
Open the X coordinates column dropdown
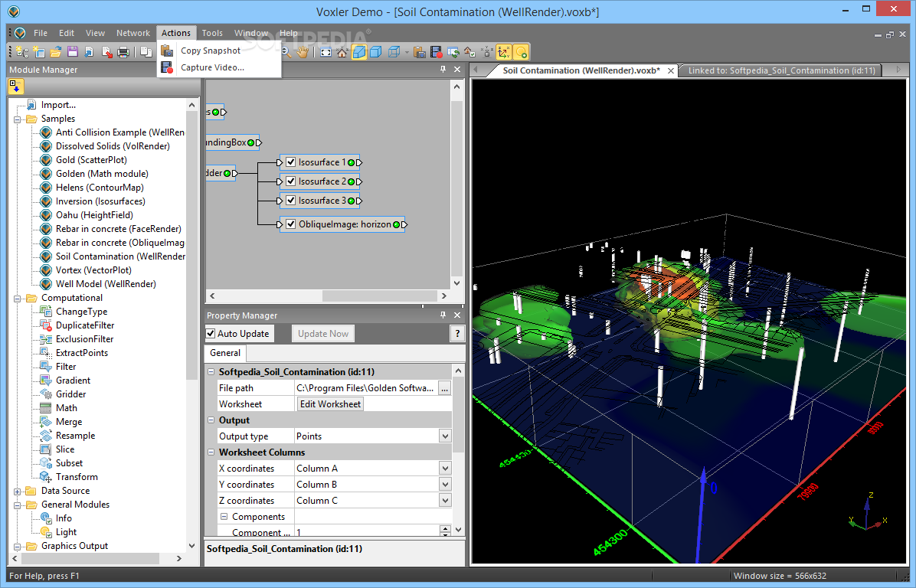pos(445,469)
